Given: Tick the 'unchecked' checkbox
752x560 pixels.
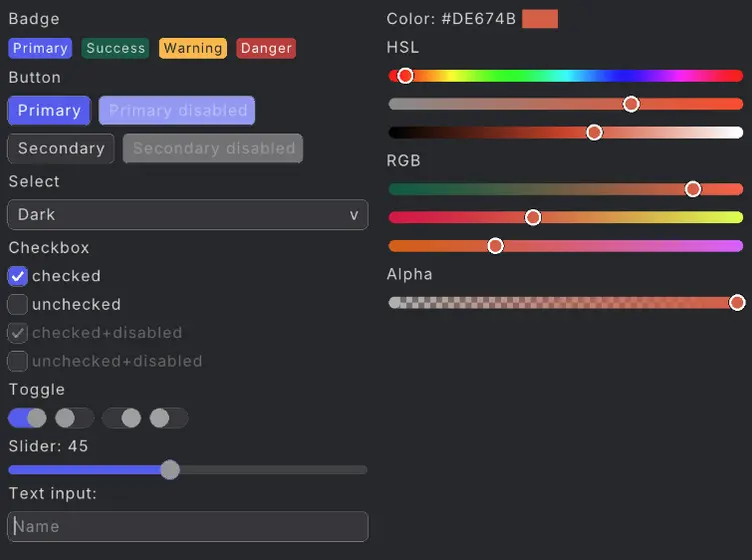Looking at the screenshot, I should (18, 304).
